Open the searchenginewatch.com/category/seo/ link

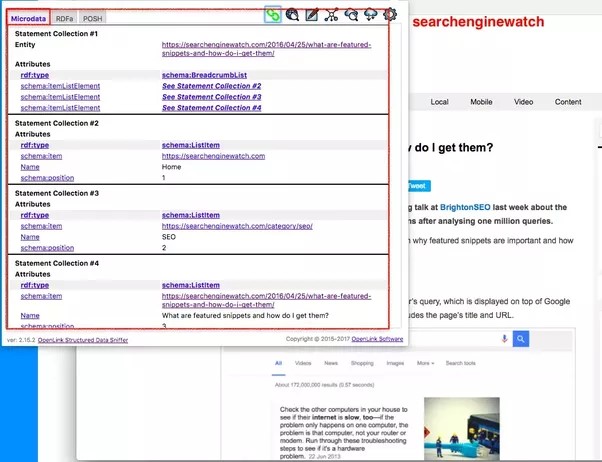(237, 226)
